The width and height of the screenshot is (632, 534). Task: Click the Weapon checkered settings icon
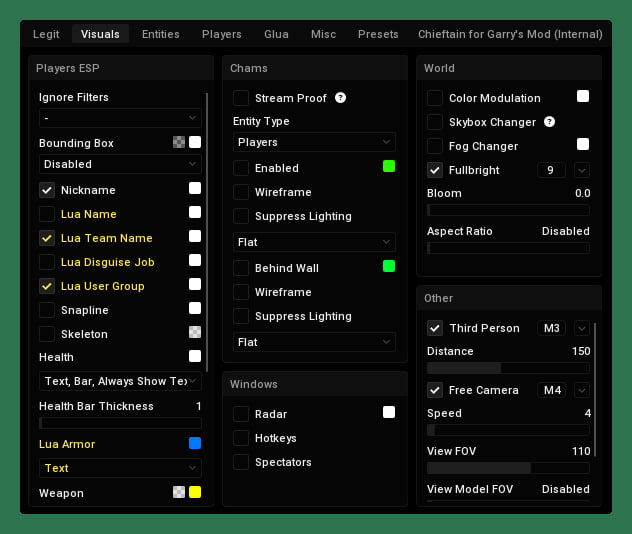click(178, 492)
